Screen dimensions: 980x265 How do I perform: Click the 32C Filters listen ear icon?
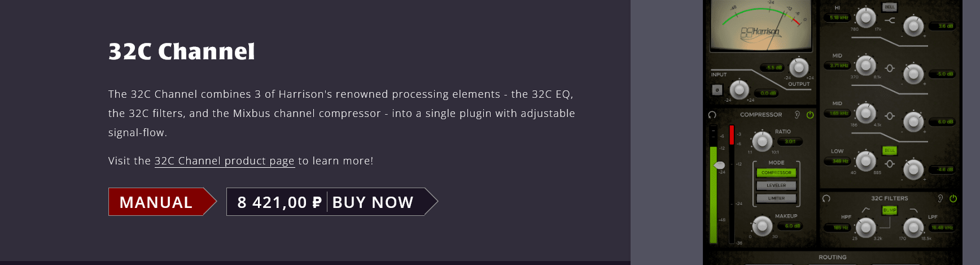[940, 198]
